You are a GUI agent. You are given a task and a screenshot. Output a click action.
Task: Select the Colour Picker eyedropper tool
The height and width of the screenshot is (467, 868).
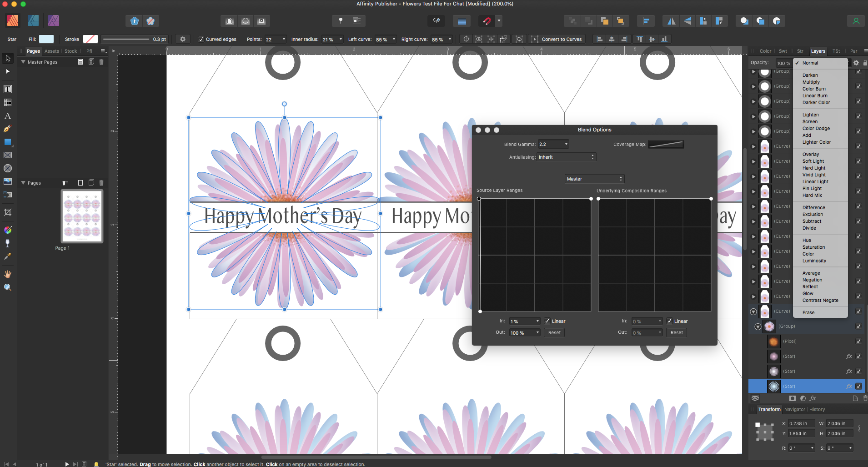[8, 256]
